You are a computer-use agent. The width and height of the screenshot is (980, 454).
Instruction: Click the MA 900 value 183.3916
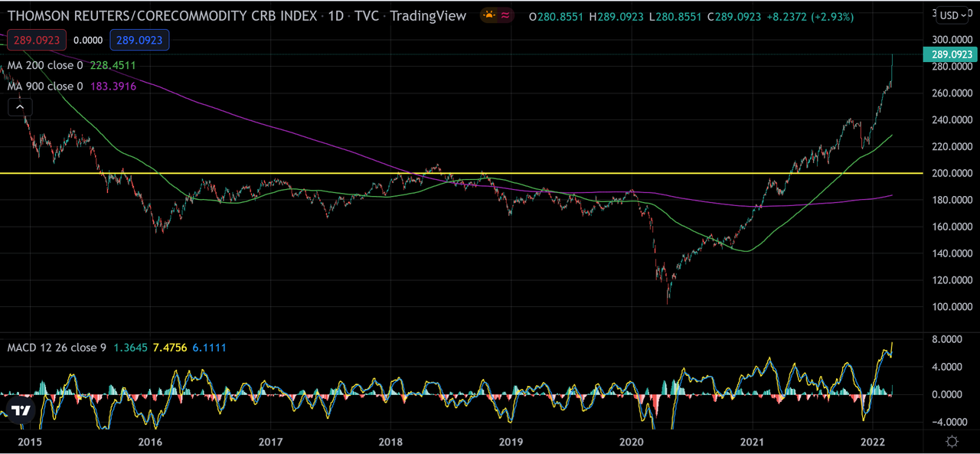pyautogui.click(x=113, y=87)
